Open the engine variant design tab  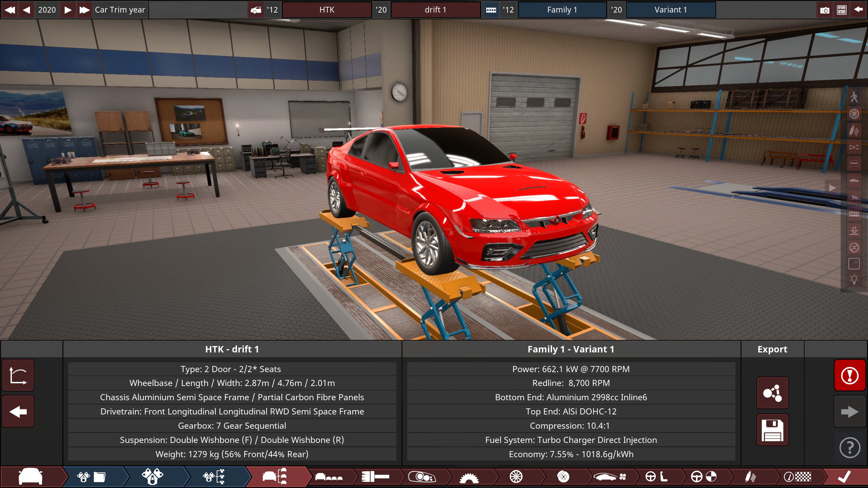[x=153, y=477]
